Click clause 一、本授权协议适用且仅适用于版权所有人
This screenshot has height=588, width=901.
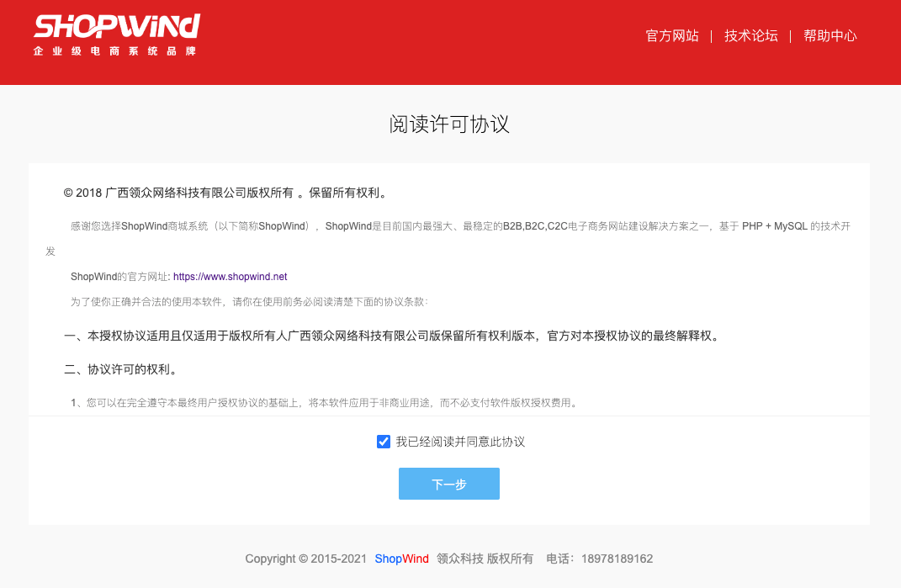tap(391, 336)
